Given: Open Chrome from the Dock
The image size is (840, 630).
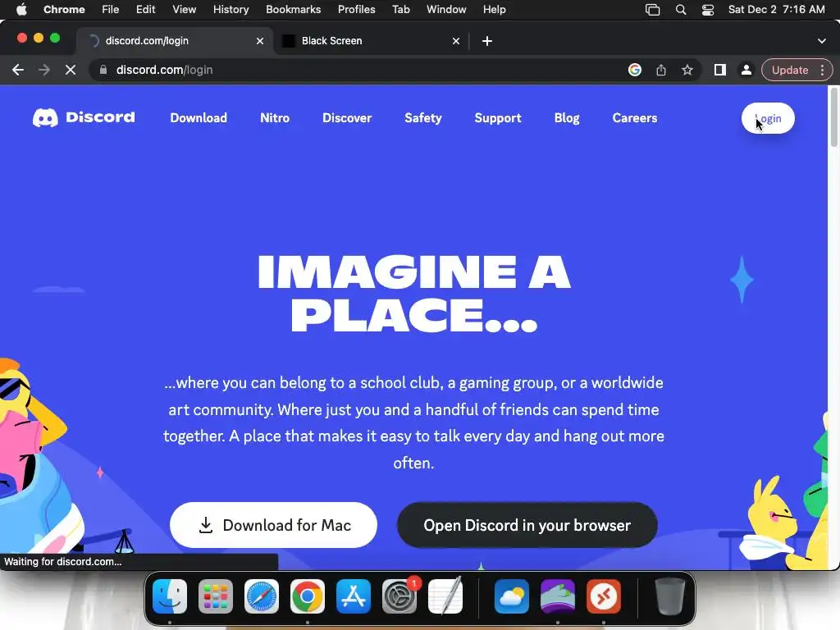Looking at the screenshot, I should pos(308,596).
